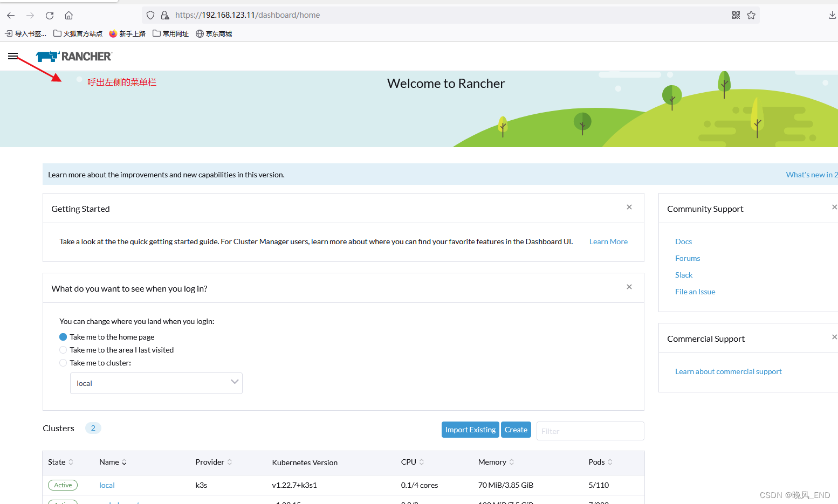Image resolution: width=838 pixels, height=504 pixels.
Task: Click the 0.1/4 cores CPU cell
Action: pos(420,485)
